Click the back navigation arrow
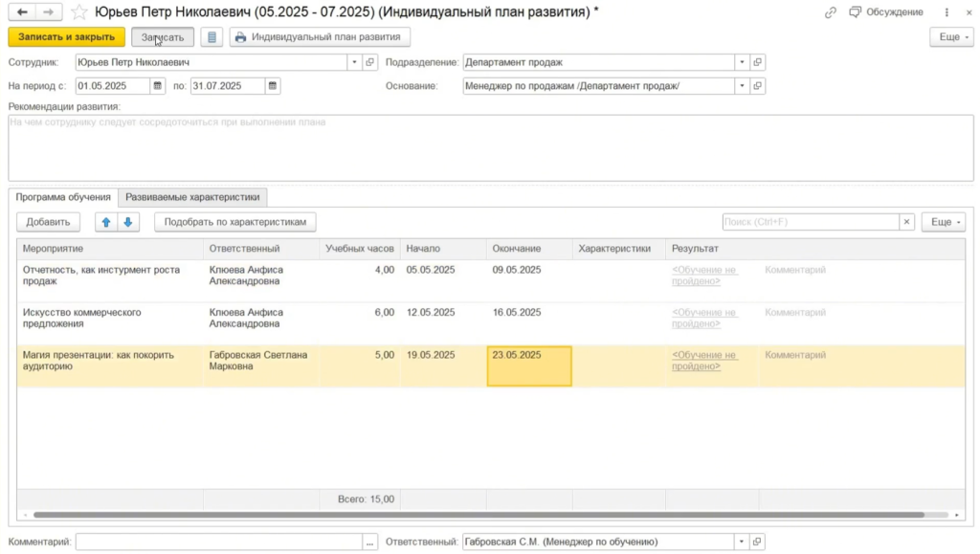Screen dimensions: 980x554 (21, 12)
